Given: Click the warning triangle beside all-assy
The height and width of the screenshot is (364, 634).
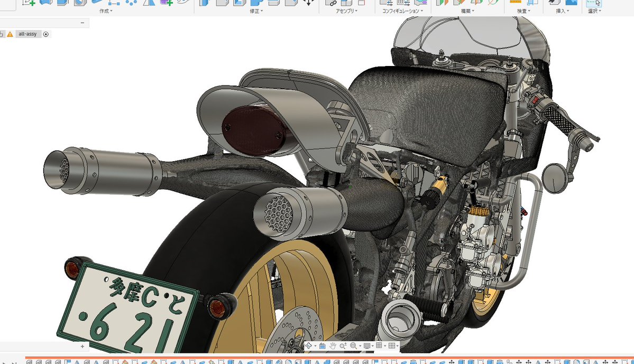Looking at the screenshot, I should 10,34.
